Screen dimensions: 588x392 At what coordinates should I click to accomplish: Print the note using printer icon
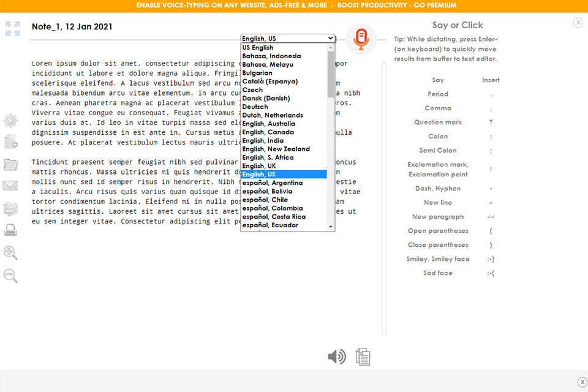click(x=10, y=230)
